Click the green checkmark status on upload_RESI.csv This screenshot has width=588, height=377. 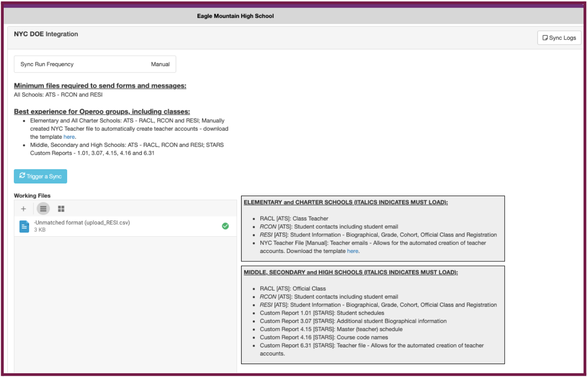(x=225, y=226)
